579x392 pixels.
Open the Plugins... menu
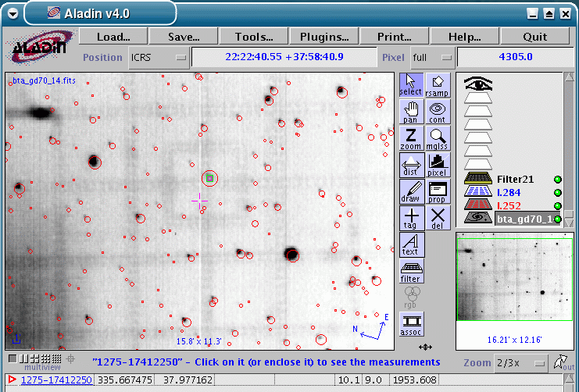pos(324,37)
